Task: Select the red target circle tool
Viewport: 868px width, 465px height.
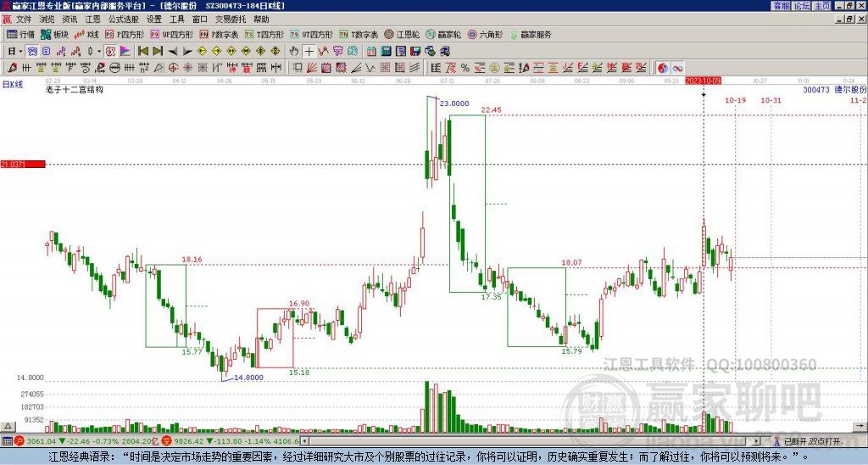Action: [x=173, y=68]
